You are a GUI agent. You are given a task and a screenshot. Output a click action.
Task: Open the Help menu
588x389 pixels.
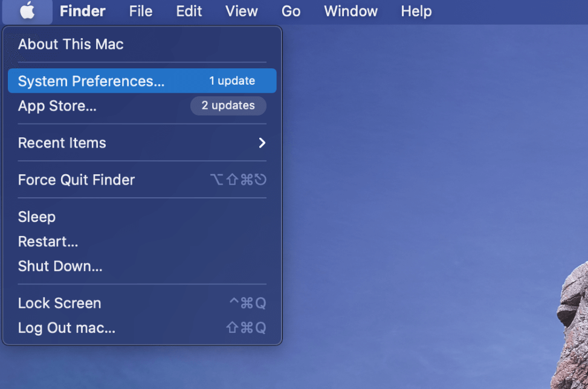click(416, 11)
